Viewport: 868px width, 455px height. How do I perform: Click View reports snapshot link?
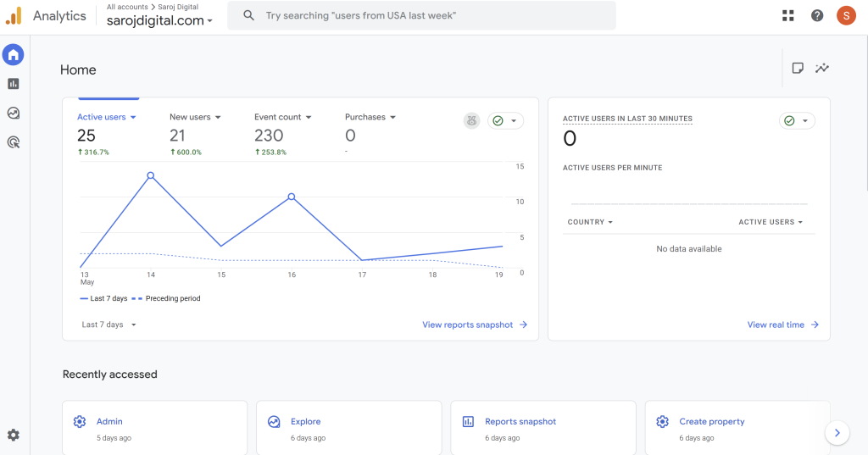coord(474,325)
